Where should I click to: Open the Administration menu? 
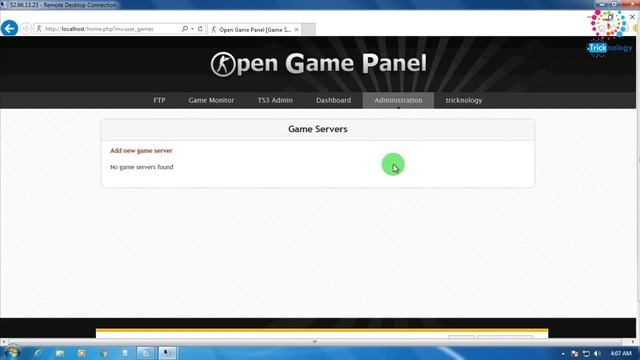(398, 100)
